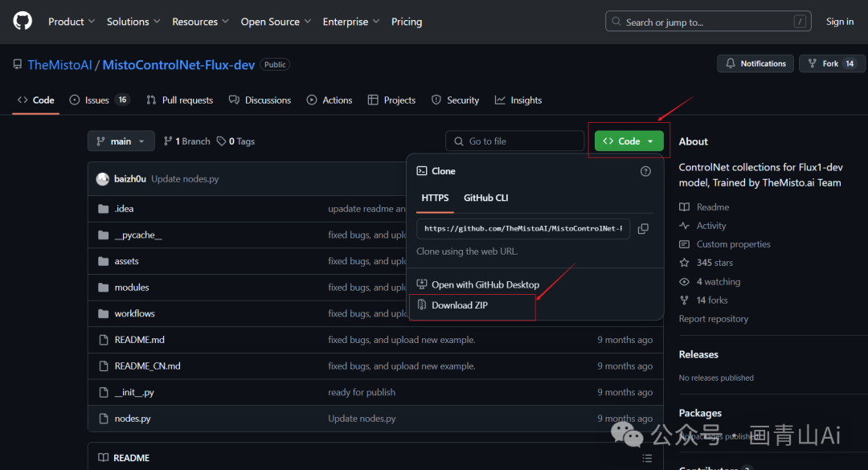Open the nodes.py file
The height and width of the screenshot is (470, 868).
pos(133,419)
